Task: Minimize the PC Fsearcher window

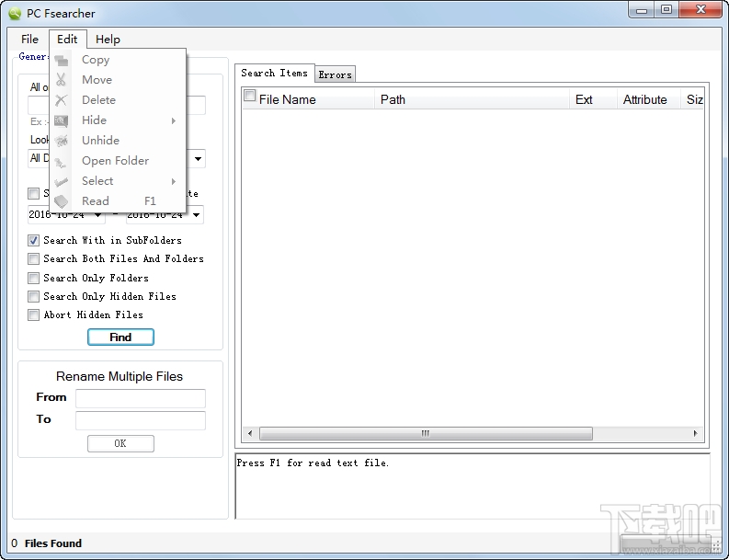Action: (x=642, y=10)
